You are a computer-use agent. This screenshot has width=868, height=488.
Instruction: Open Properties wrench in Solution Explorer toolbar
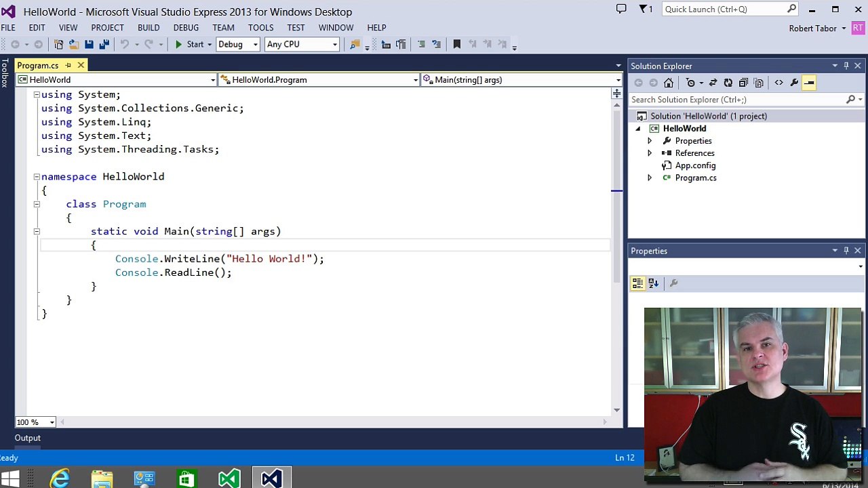click(x=794, y=83)
